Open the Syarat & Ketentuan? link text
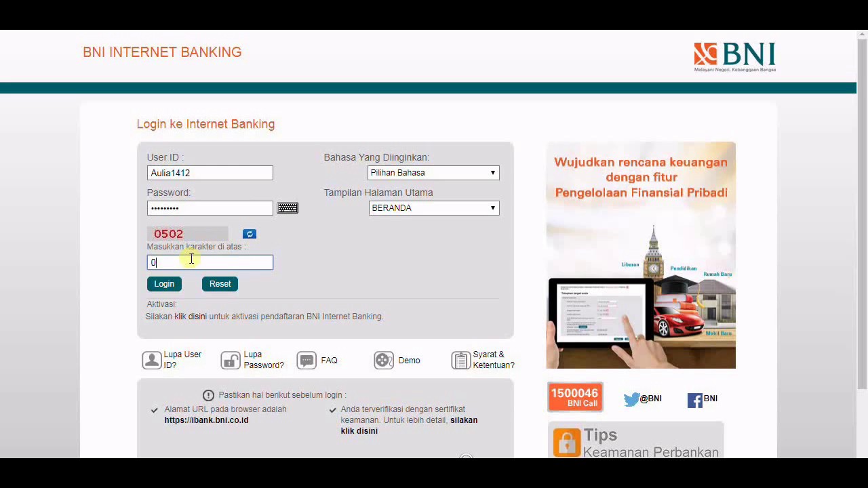Screen dimensions: 868x488 point(494,360)
